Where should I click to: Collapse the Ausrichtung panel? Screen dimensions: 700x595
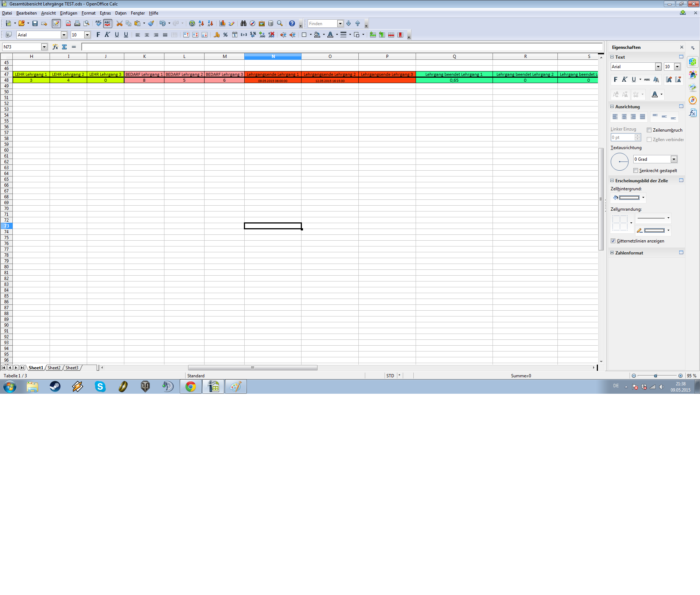click(612, 107)
